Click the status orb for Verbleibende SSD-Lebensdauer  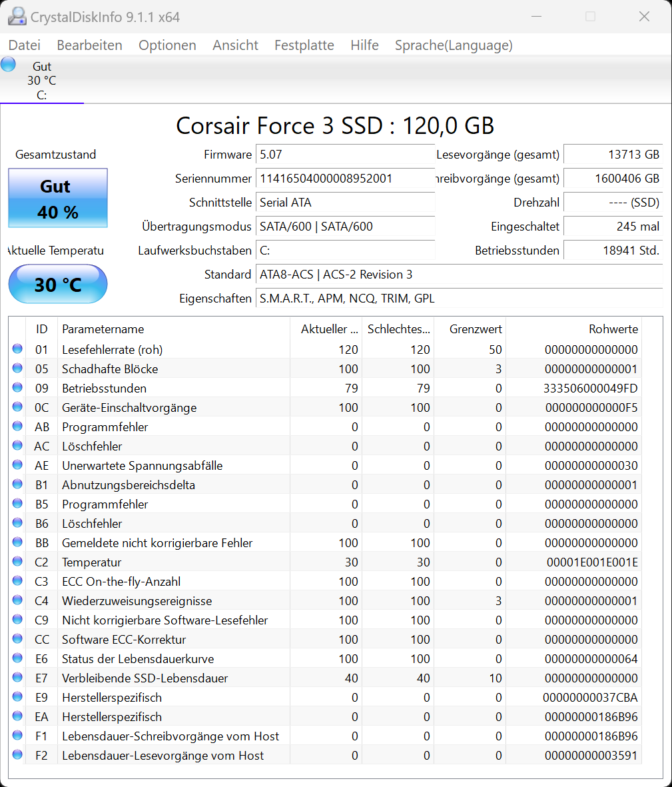point(17,677)
